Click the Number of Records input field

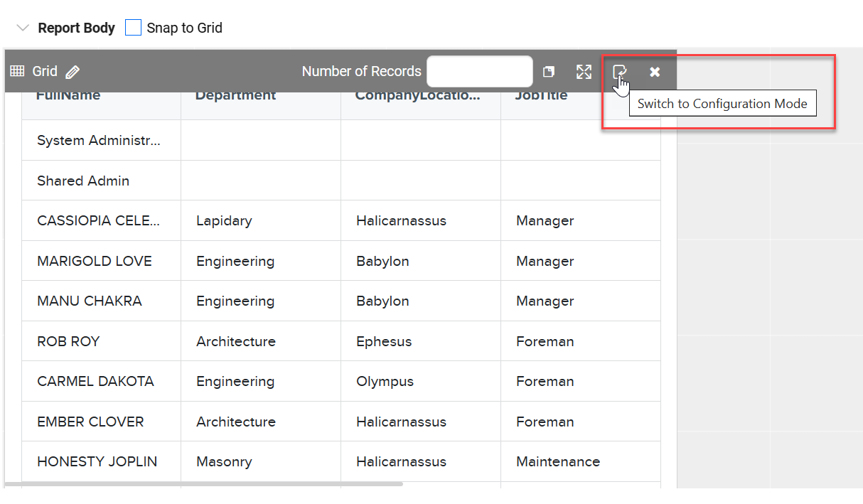tap(480, 71)
